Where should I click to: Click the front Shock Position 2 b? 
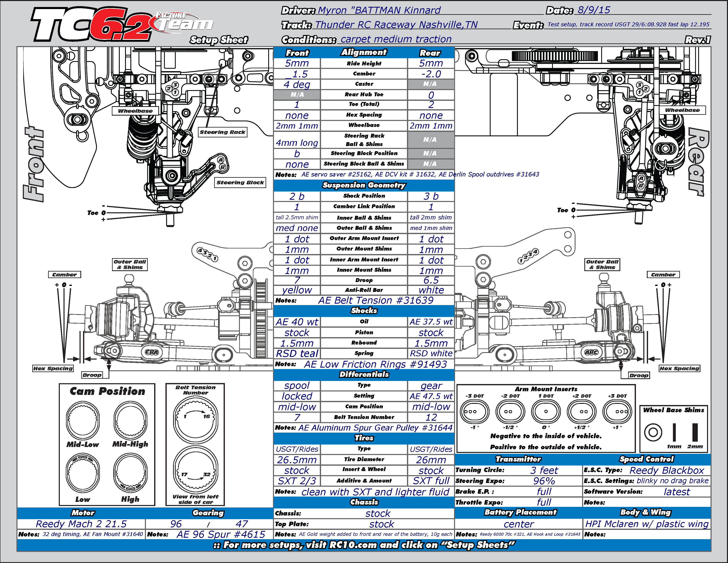[297, 196]
